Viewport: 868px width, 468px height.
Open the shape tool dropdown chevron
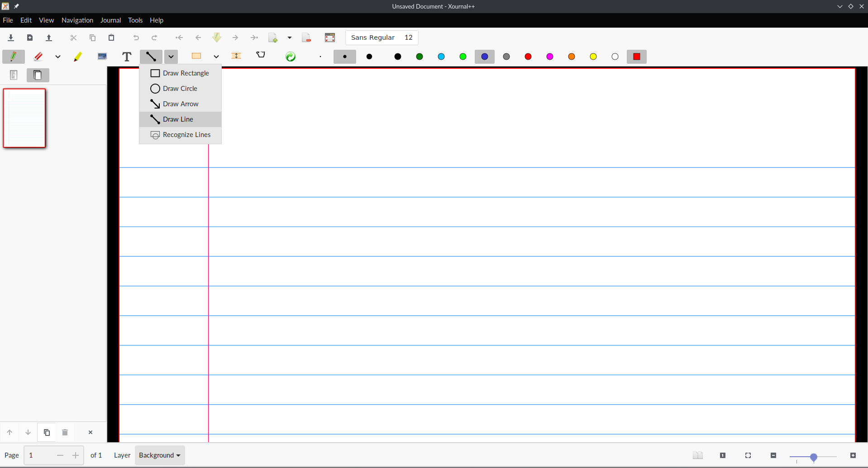coord(171,57)
